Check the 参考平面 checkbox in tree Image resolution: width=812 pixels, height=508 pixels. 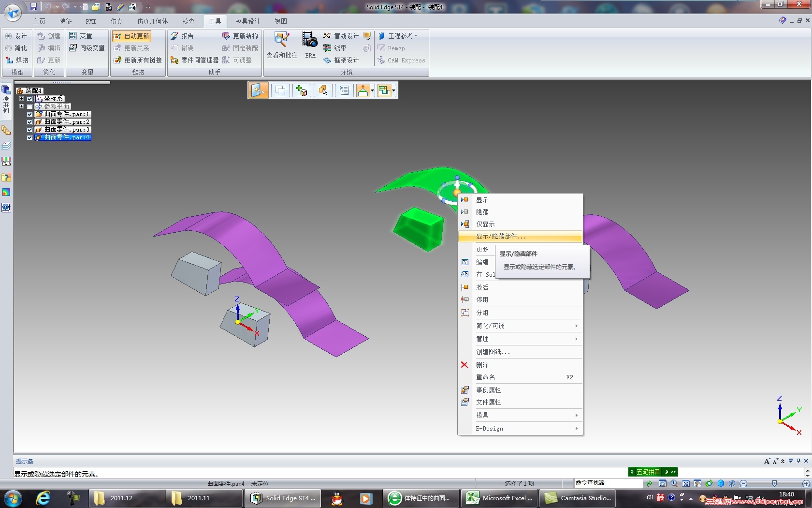point(29,106)
